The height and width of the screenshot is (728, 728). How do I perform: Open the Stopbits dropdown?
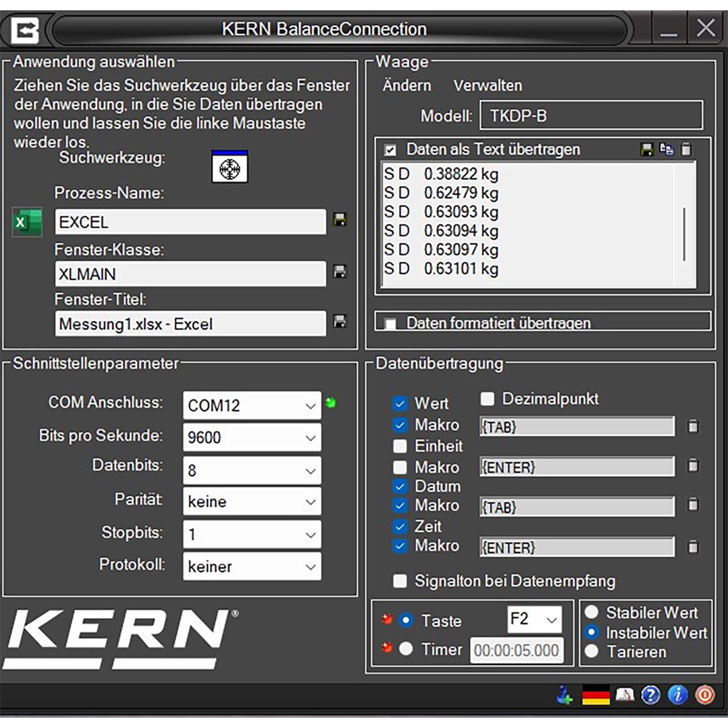[x=252, y=534]
